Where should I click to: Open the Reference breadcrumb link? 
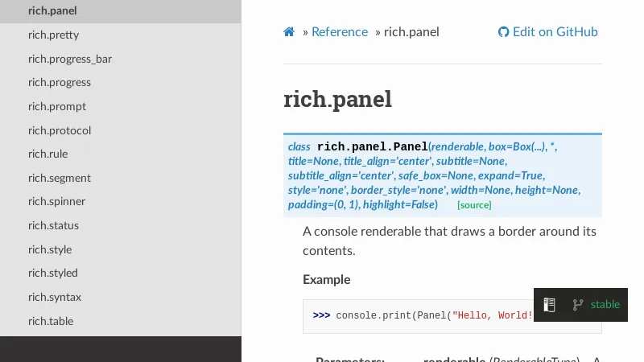tap(339, 32)
